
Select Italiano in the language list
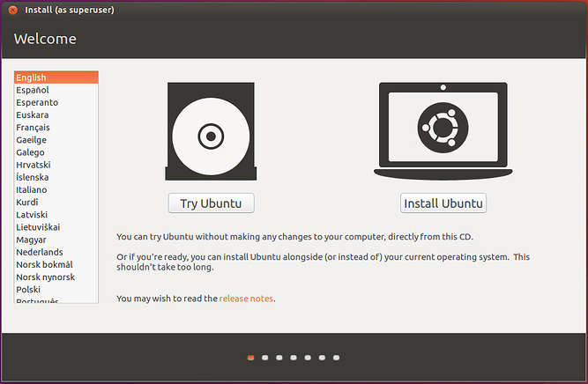pos(56,189)
